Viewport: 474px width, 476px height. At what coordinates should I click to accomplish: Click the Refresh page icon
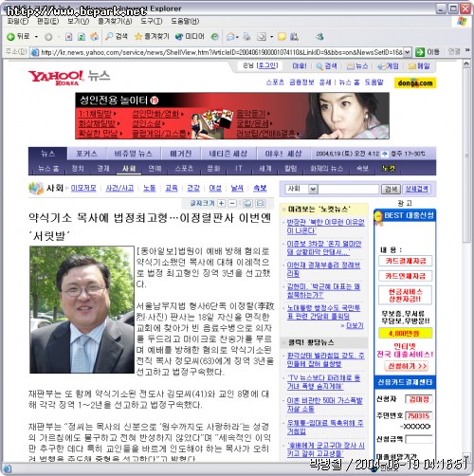(82, 37)
